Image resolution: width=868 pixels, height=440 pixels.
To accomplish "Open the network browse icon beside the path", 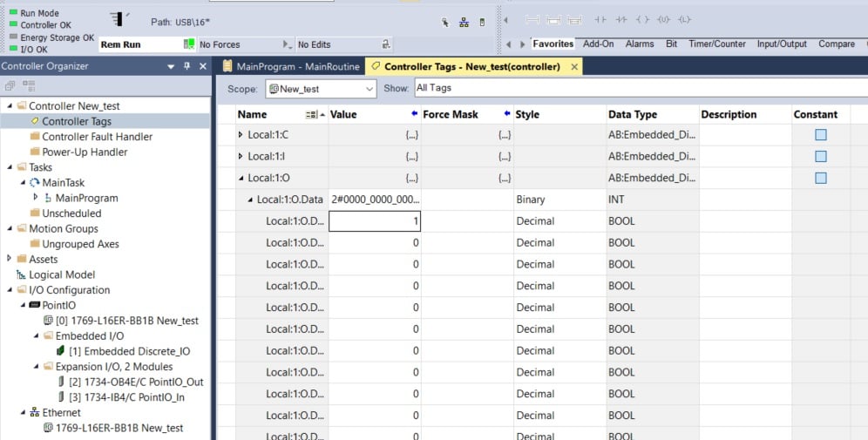I will tap(464, 23).
